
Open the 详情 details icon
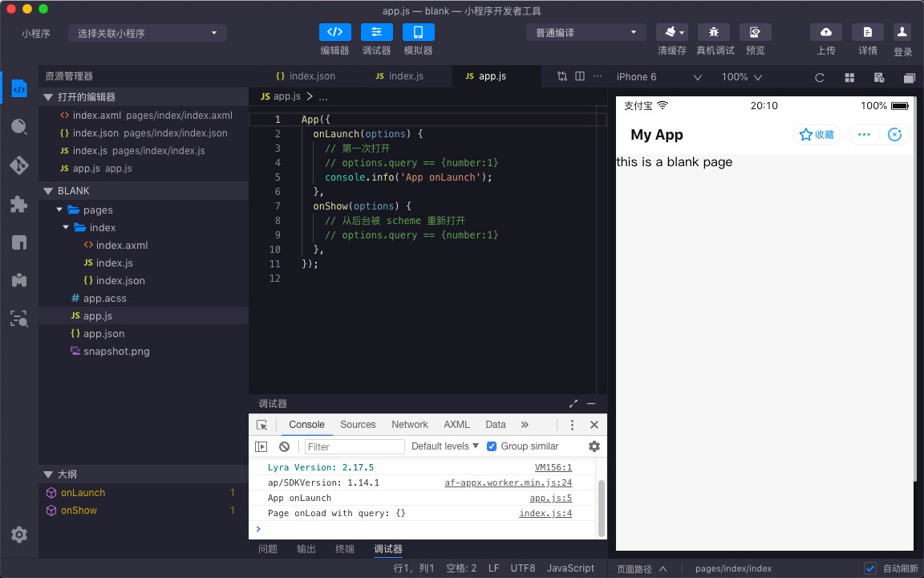(867, 32)
